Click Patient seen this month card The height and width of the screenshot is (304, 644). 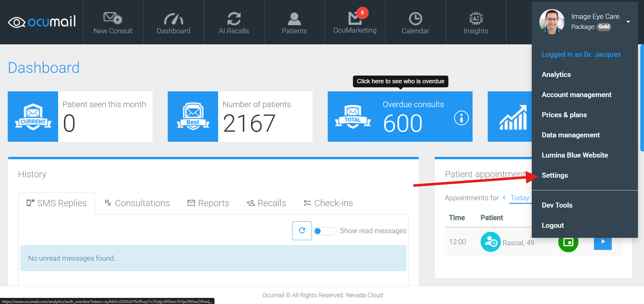(80, 117)
